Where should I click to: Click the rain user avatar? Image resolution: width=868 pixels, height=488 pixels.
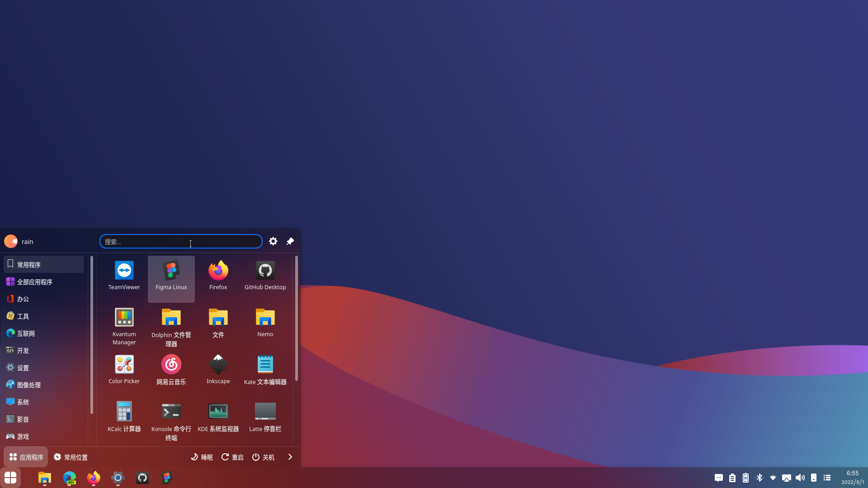pyautogui.click(x=11, y=241)
